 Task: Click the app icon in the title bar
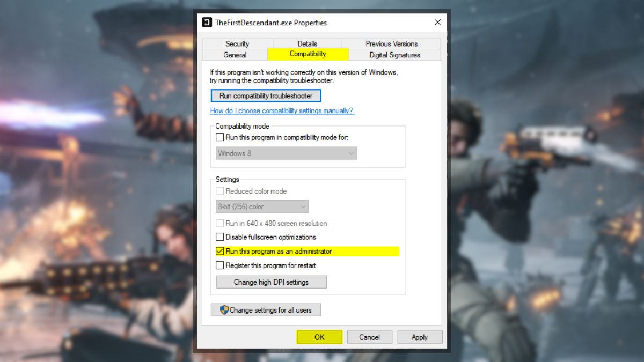pyautogui.click(x=207, y=23)
